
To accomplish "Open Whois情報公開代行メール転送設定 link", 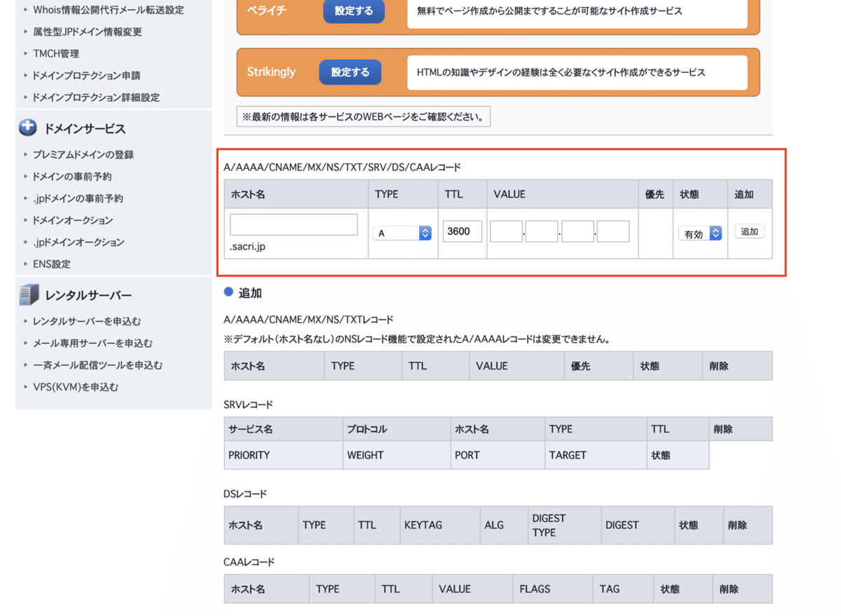I will (x=108, y=10).
